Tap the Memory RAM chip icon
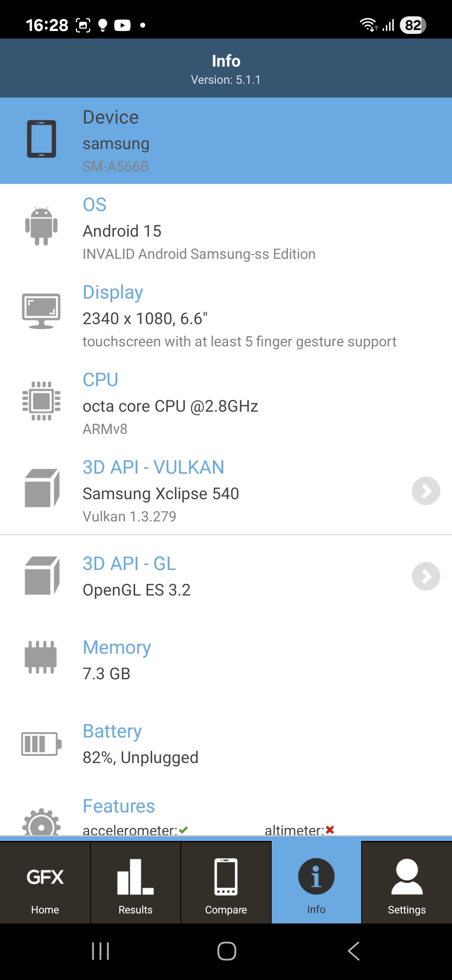 [41, 657]
